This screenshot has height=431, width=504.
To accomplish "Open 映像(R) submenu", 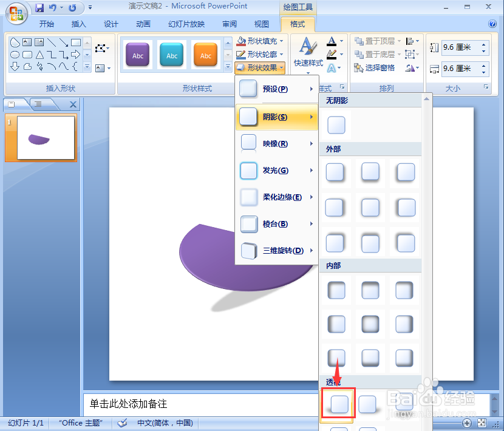I will 276,144.
